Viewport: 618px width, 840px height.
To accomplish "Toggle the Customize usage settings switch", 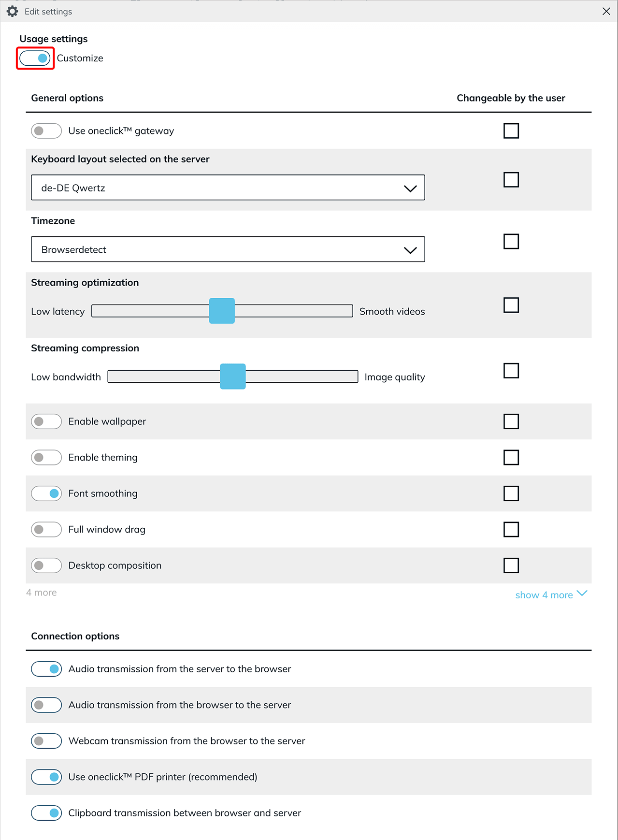I will (x=35, y=58).
